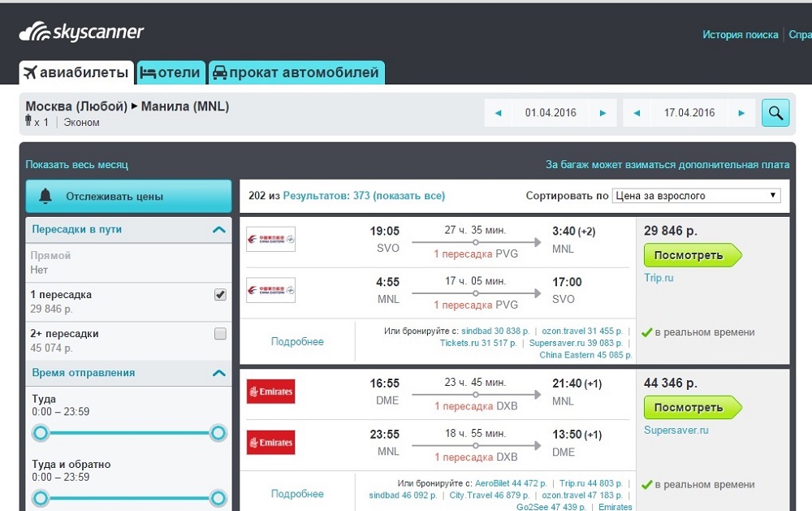
Task: Click 'Отслеживать цены' button
Action: (x=128, y=197)
